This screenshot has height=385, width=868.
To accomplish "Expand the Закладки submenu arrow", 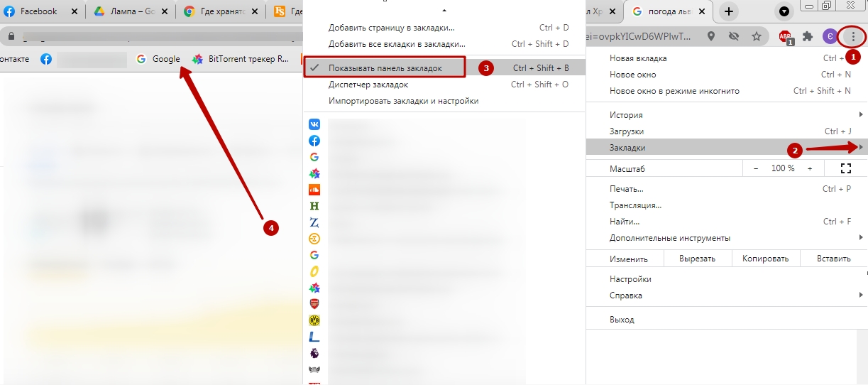I will tap(861, 148).
